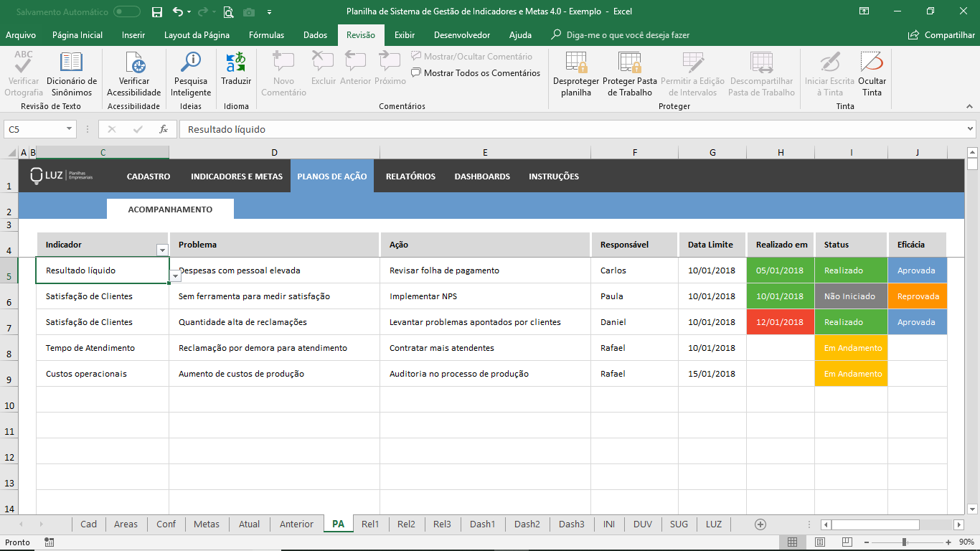Expand the formula bar

click(970, 129)
